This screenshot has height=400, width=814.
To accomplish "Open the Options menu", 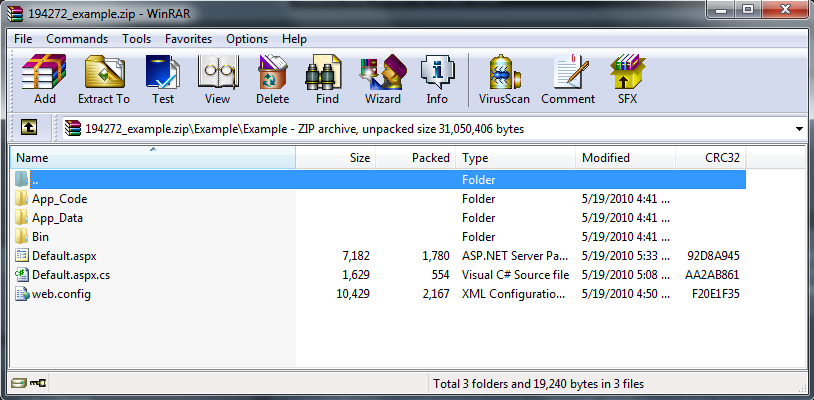I will [247, 39].
